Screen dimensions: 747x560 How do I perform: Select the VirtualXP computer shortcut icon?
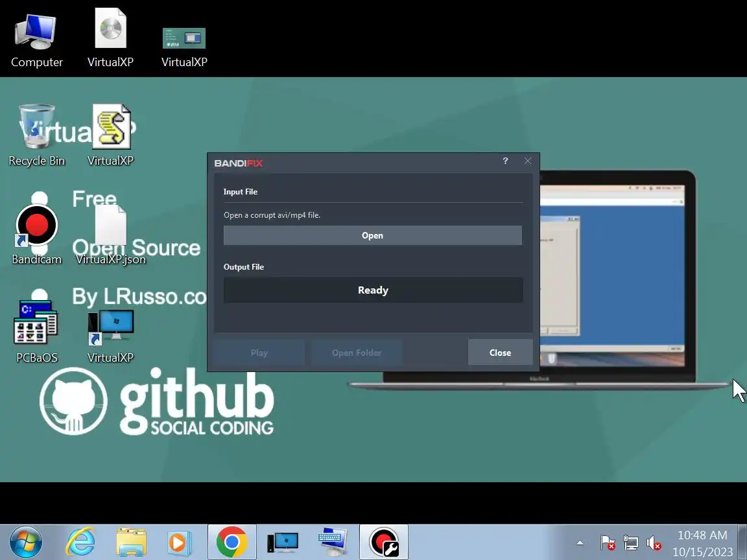pos(110,336)
